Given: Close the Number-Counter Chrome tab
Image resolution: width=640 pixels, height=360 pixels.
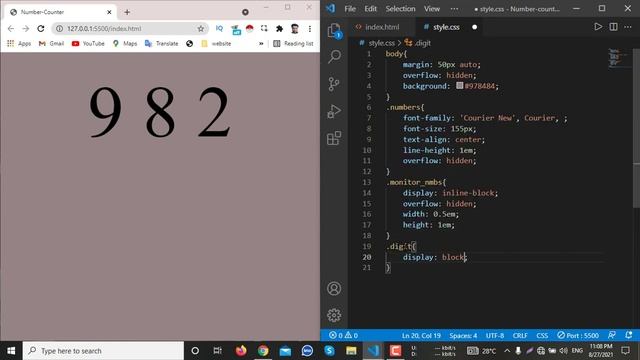Looking at the screenshot, I should pyautogui.click(x=109, y=12).
